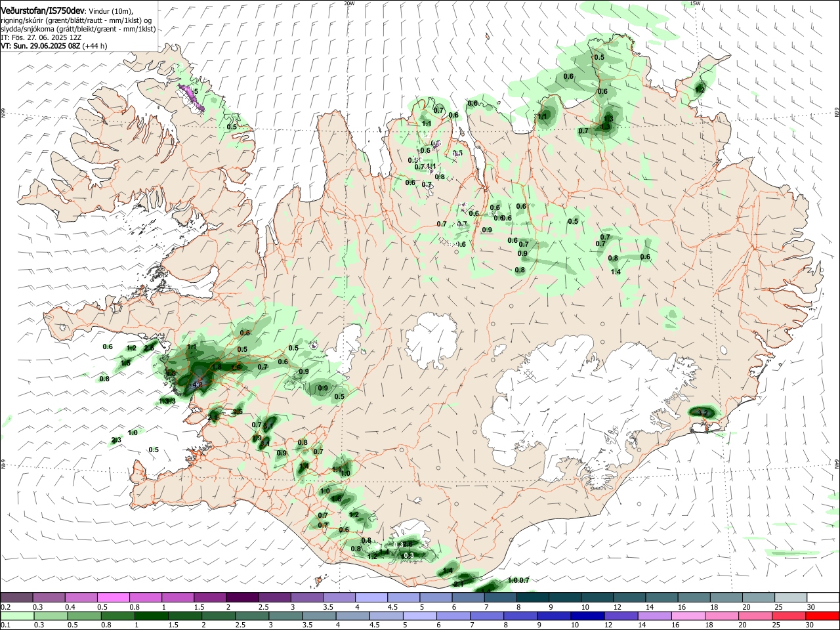Select the white 30 swatch in upper legend row
The width and height of the screenshot is (840, 630).
(823, 597)
